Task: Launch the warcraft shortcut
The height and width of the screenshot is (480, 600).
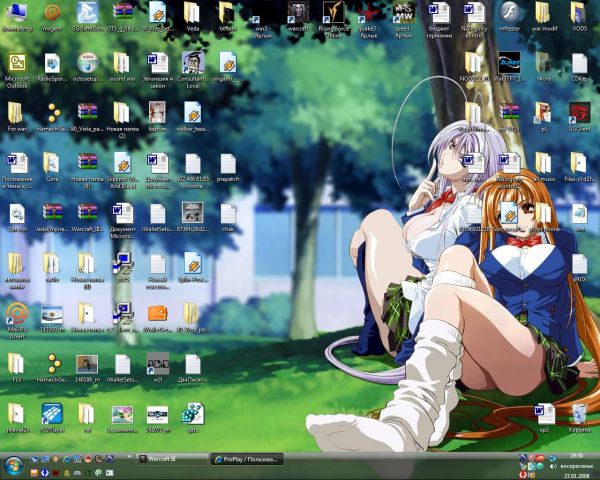Action: click(x=298, y=14)
